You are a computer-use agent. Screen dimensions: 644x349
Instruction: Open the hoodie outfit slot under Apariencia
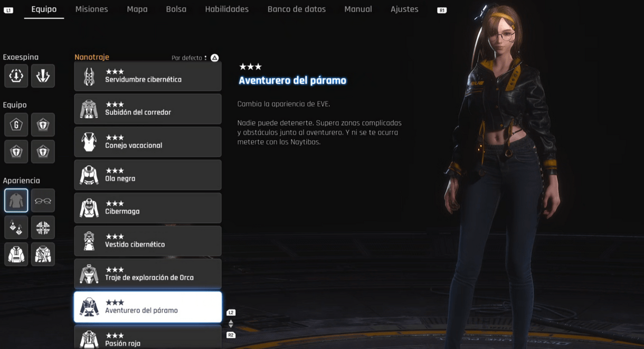tap(16, 254)
